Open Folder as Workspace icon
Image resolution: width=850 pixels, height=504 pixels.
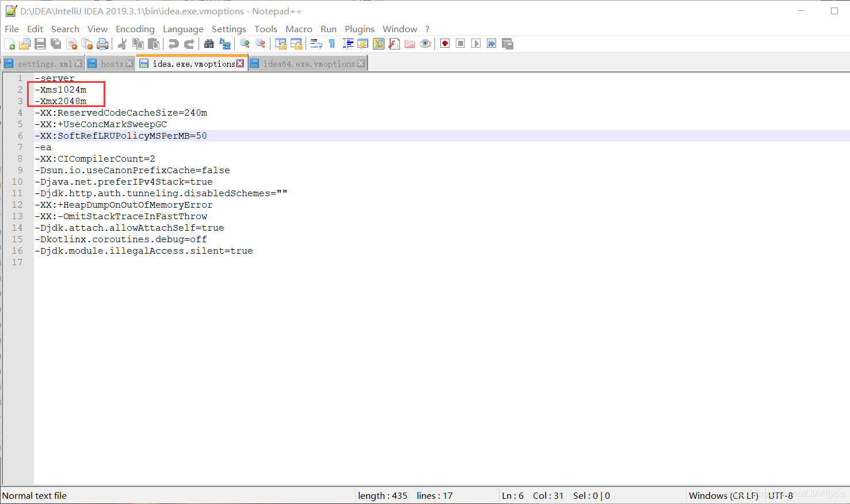(410, 44)
